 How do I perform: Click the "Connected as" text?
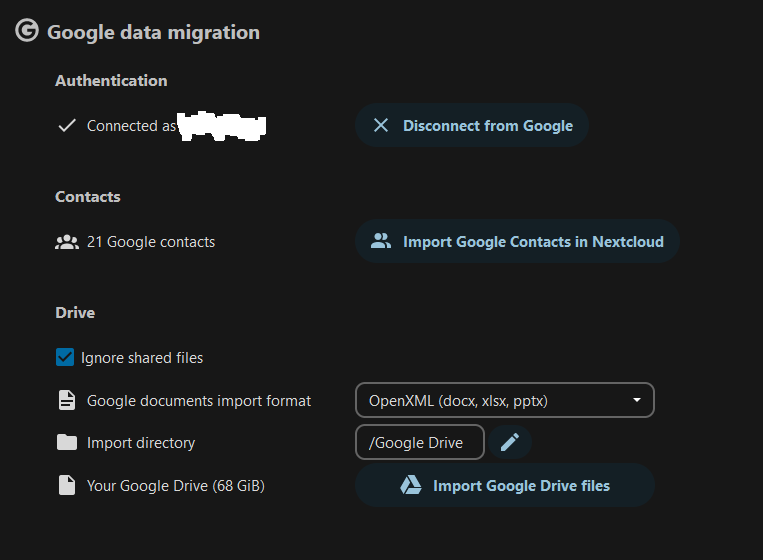[131, 126]
